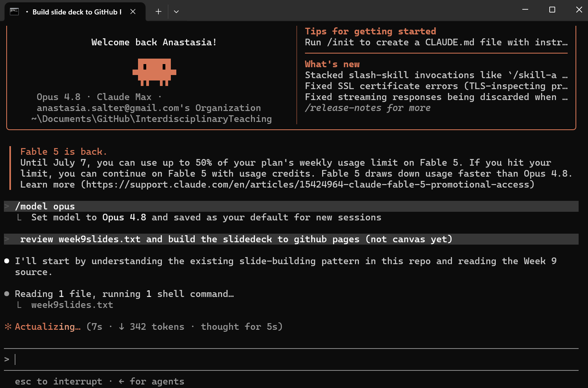Close the terminal window
The width and height of the screenshot is (588, 388).
tap(579, 10)
